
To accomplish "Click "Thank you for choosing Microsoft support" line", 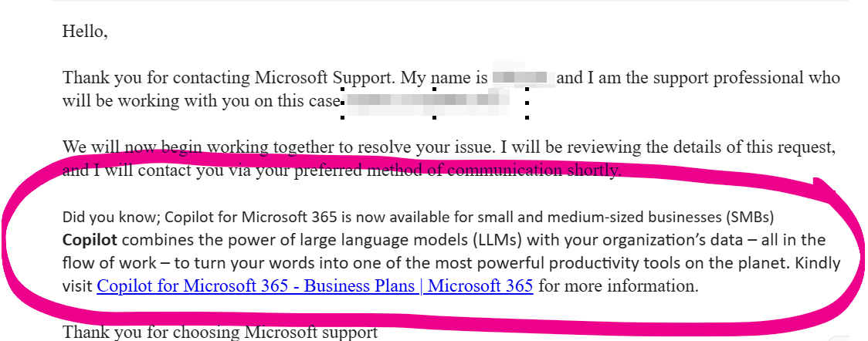I will [x=220, y=333].
